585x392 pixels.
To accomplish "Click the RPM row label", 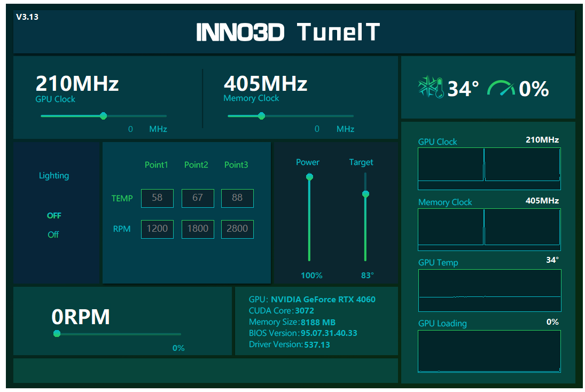I will (x=122, y=229).
